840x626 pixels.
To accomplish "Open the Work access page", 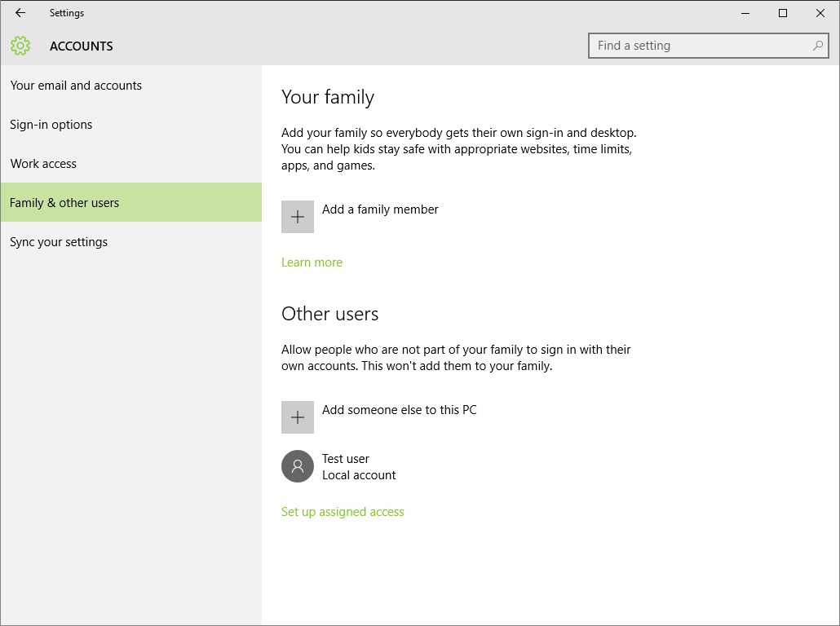I will tap(43, 164).
